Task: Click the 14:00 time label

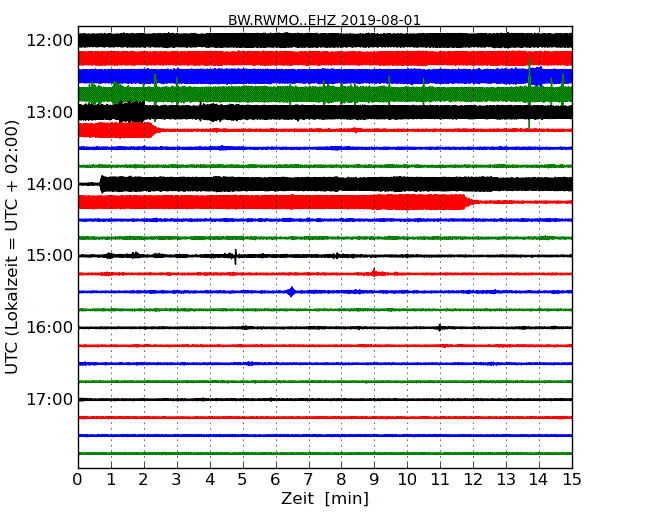Action: [x=50, y=184]
